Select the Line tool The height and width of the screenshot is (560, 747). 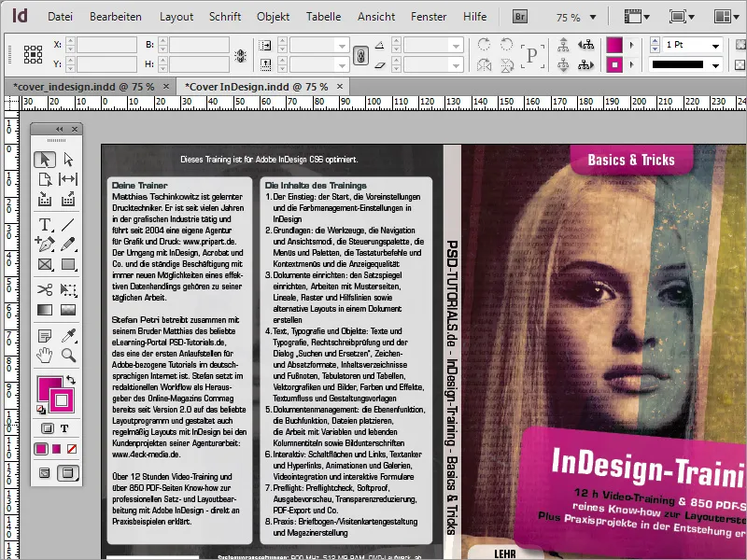click(x=68, y=224)
